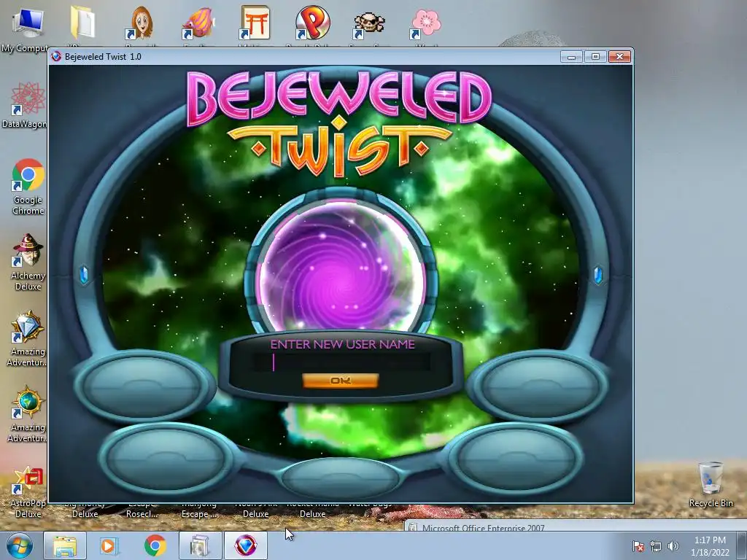Open the clock showing 1:17 PM
The width and height of the screenshot is (747, 560).
click(x=710, y=545)
